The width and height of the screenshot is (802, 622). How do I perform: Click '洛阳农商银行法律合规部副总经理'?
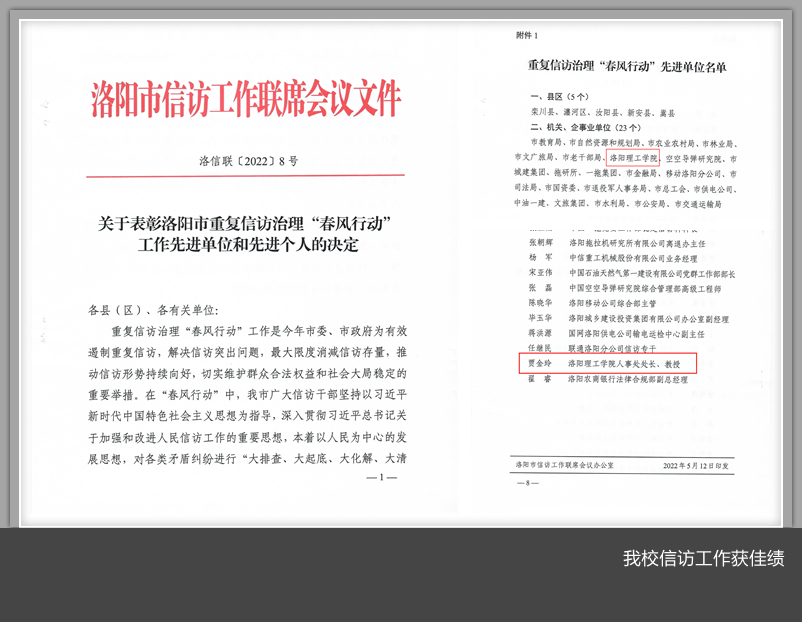[x=628, y=380]
